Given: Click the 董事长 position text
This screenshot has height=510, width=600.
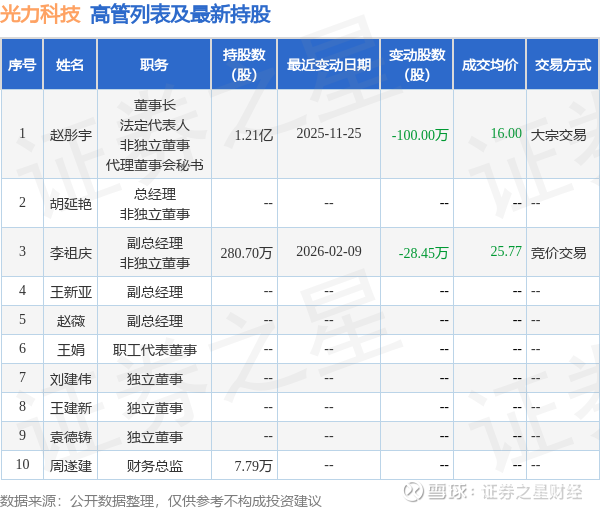Looking at the screenshot, I should pyautogui.click(x=155, y=105).
